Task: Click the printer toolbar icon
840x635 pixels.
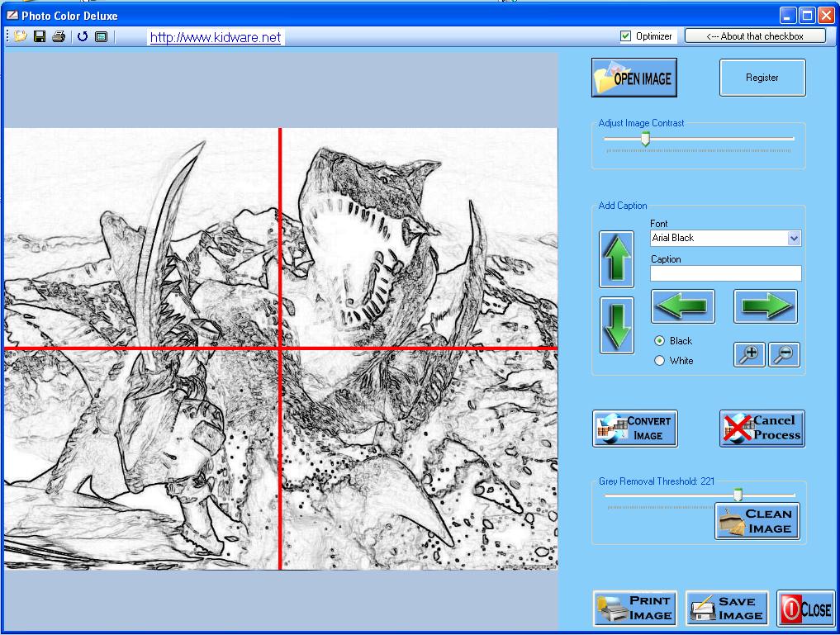Action: point(59,36)
